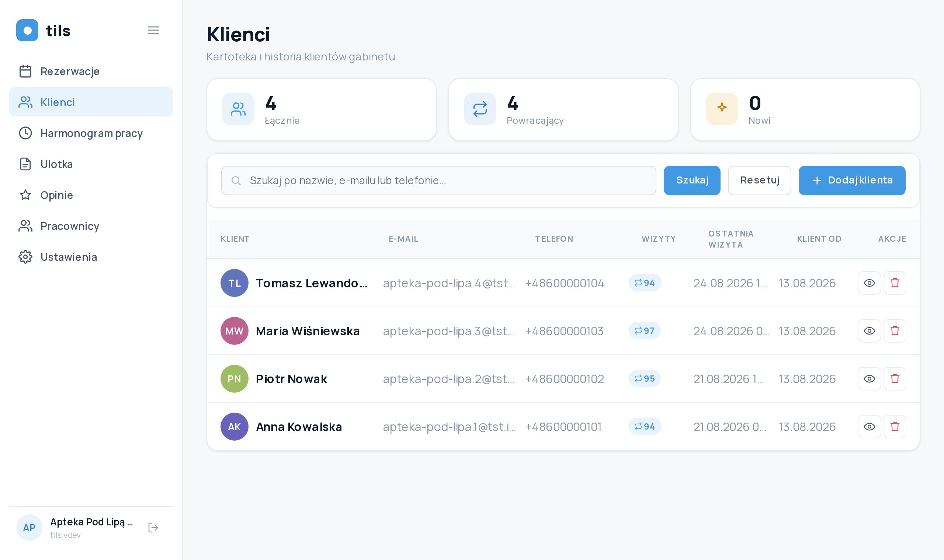
Task: Click the Szukaj button
Action: [692, 181]
